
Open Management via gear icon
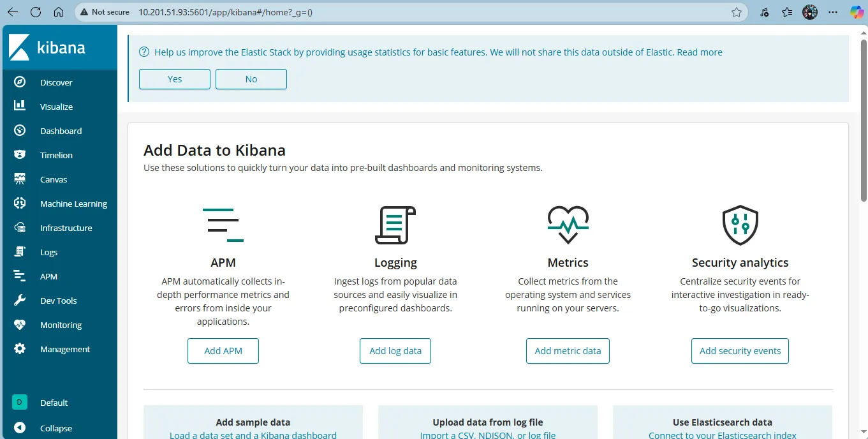pos(20,348)
